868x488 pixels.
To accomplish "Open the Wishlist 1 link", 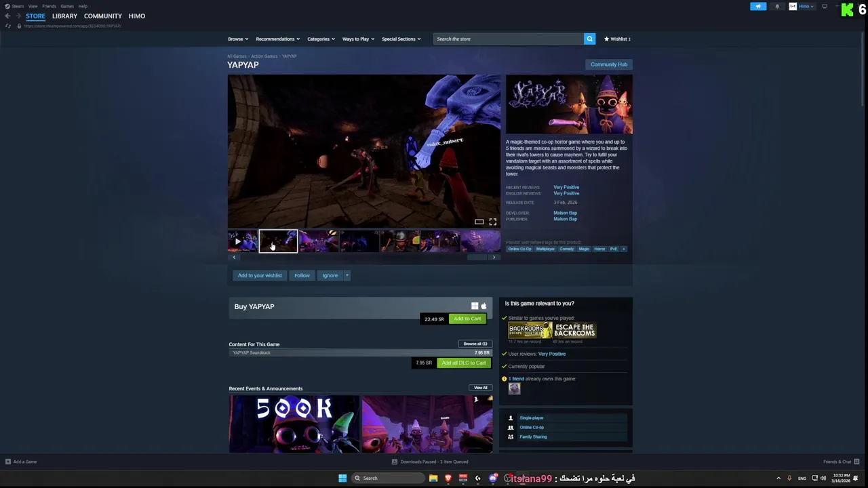I will pyautogui.click(x=617, y=39).
